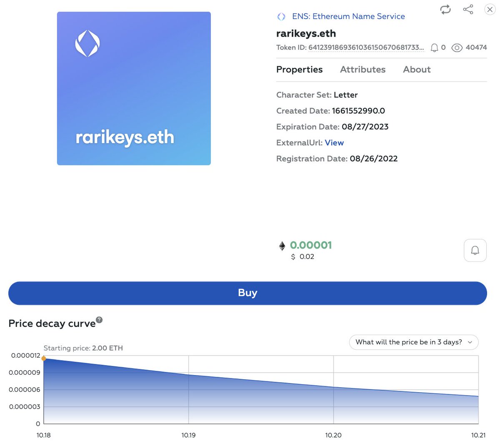500x448 pixels.
Task: Click the 0.000009 y-axis value
Action: [x=25, y=373]
